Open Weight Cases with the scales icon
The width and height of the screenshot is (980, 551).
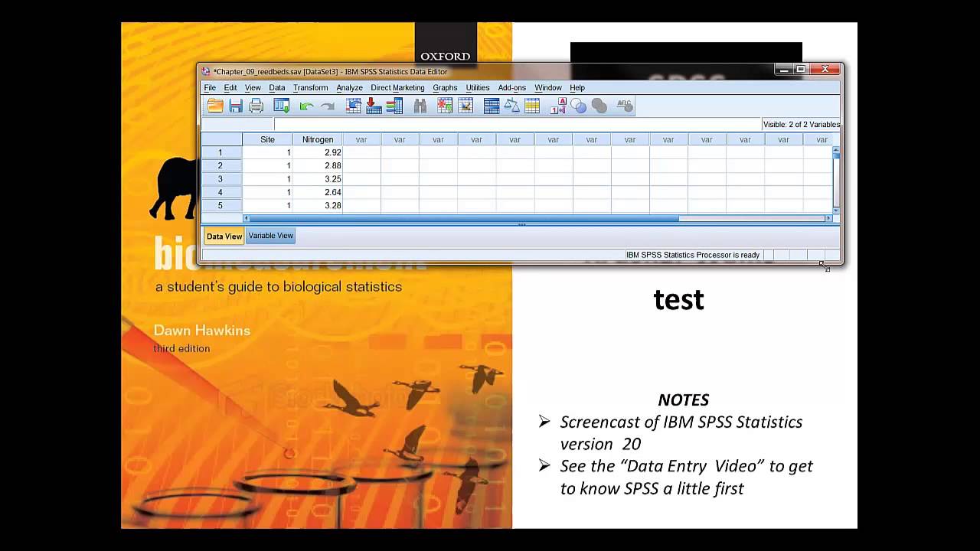pyautogui.click(x=511, y=106)
